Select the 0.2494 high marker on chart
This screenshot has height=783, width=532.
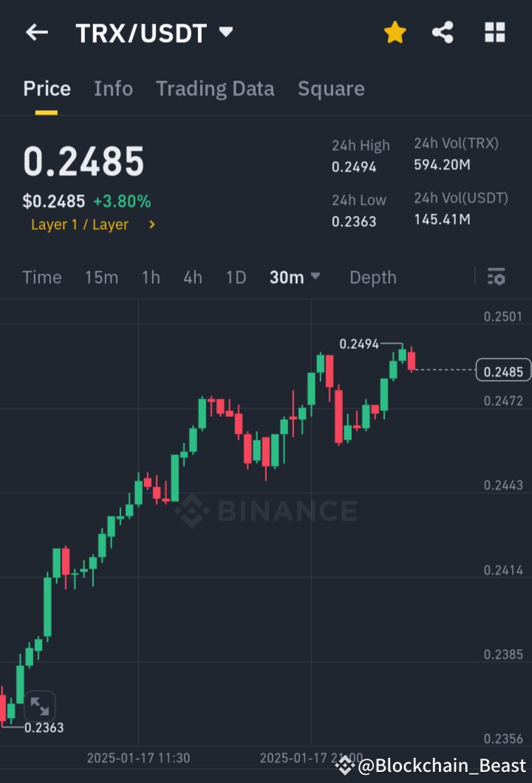pyautogui.click(x=358, y=344)
